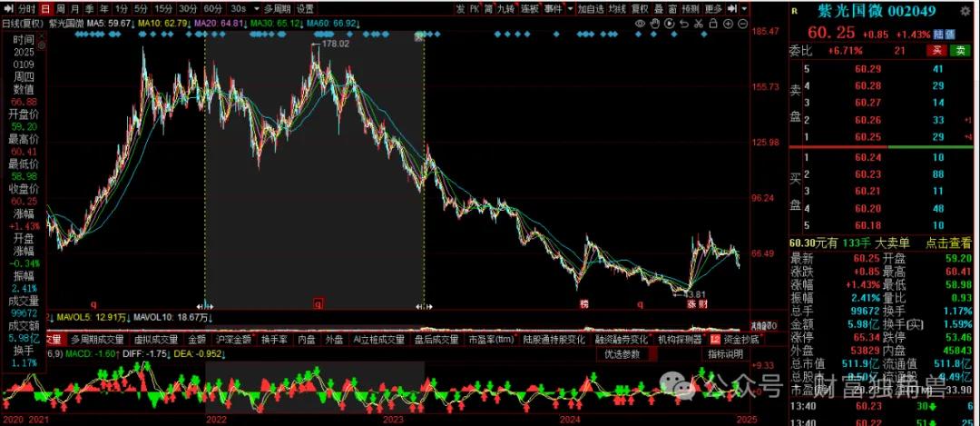Select the 年 yearly period tab
Viewport: 980px width, 426px height.
point(104,9)
